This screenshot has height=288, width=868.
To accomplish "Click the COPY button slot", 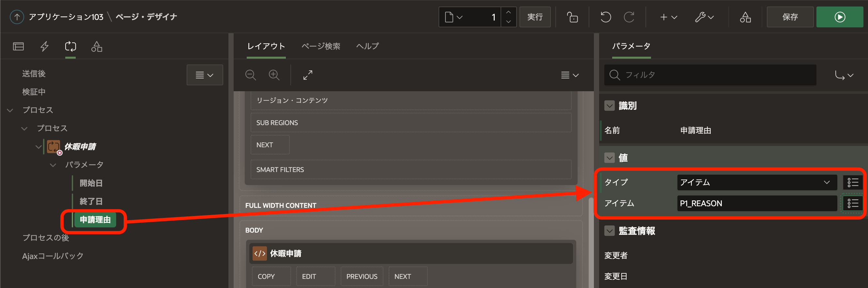I will [x=271, y=276].
